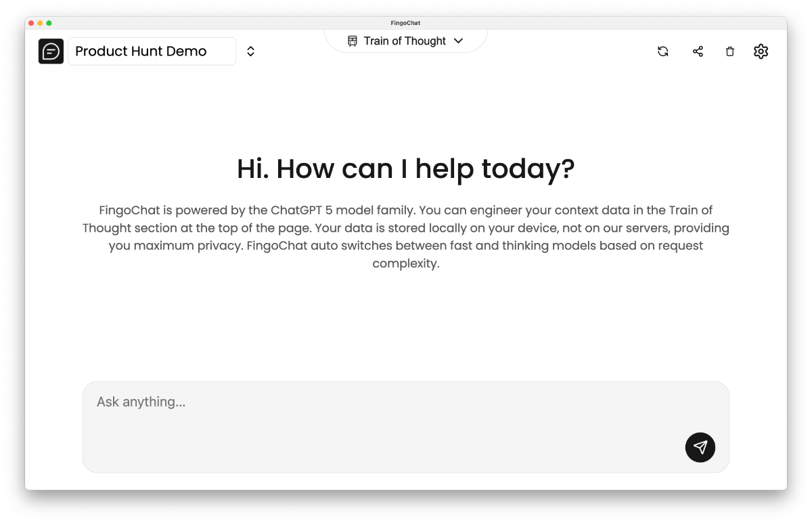Open settings with gear icon
812x523 pixels.
tap(761, 51)
